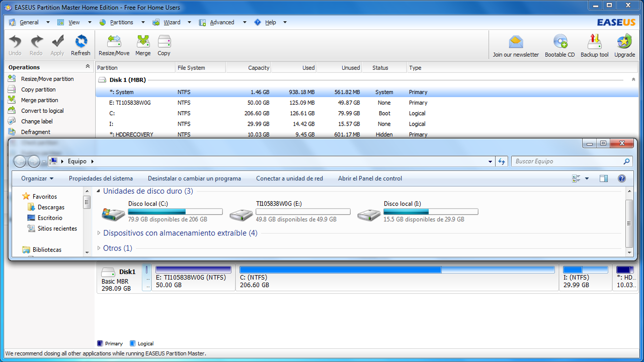This screenshot has height=362, width=644.
Task: Open the Partitions menu
Action: click(122, 22)
